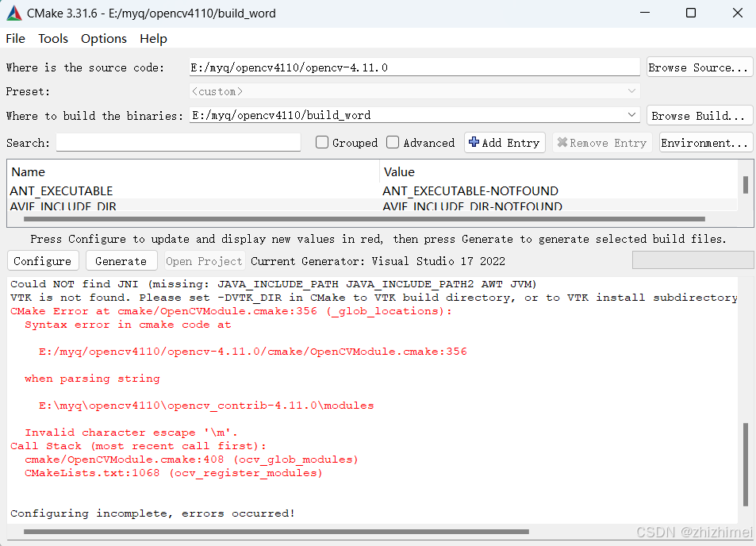Click the Name column header
The height and width of the screenshot is (546, 756).
click(x=28, y=172)
